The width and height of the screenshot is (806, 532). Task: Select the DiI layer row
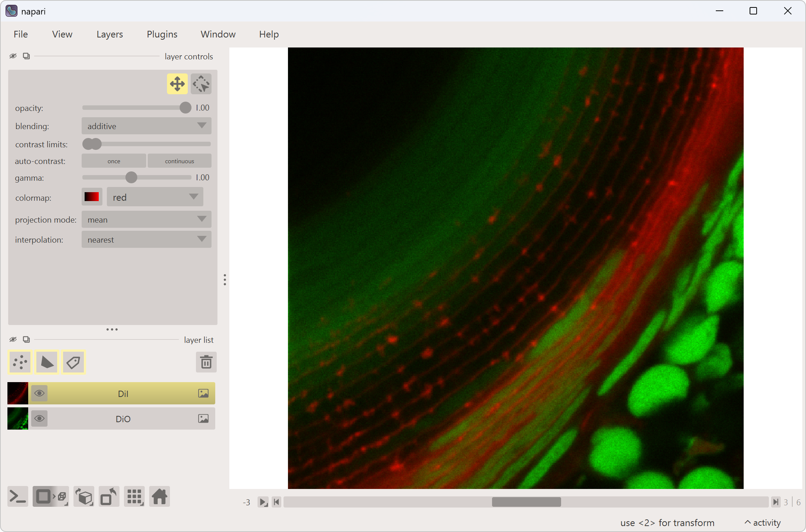[111, 393]
